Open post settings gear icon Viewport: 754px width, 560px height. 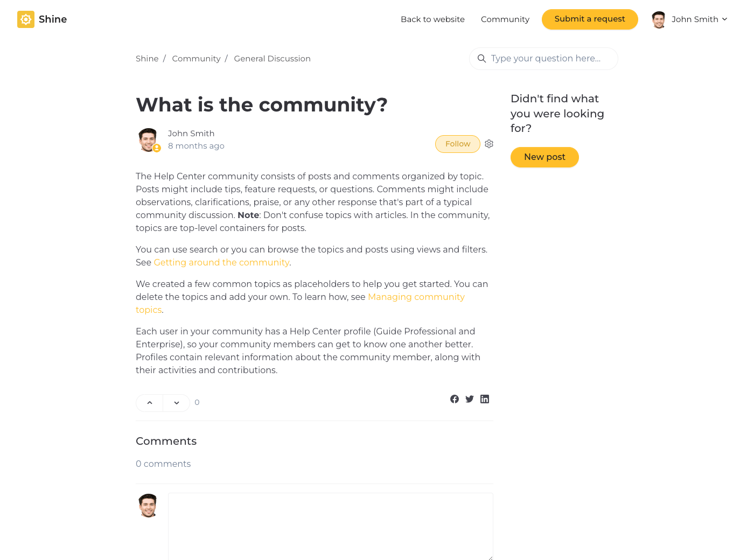coord(489,144)
